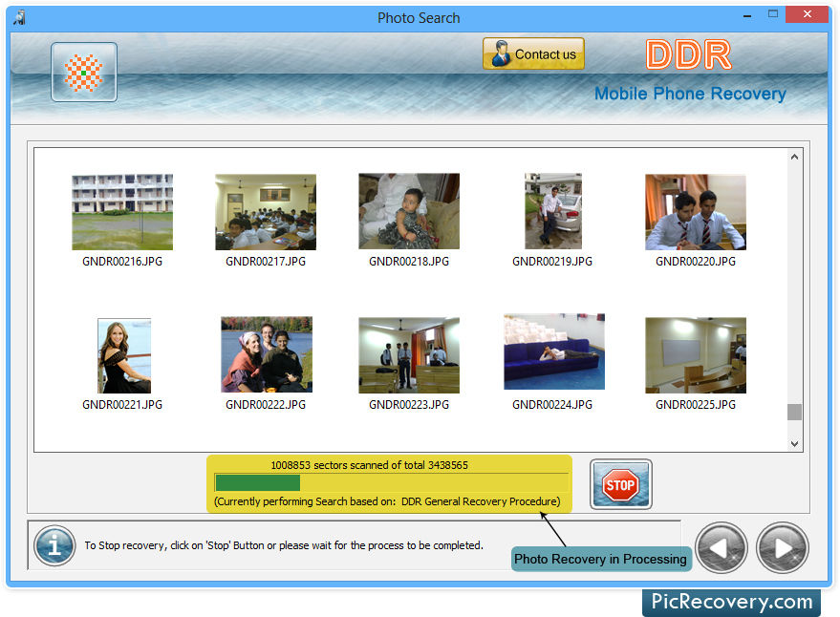The width and height of the screenshot is (840, 617).
Task: Click the file name GNDR00218.JPG
Action: pyautogui.click(x=409, y=262)
